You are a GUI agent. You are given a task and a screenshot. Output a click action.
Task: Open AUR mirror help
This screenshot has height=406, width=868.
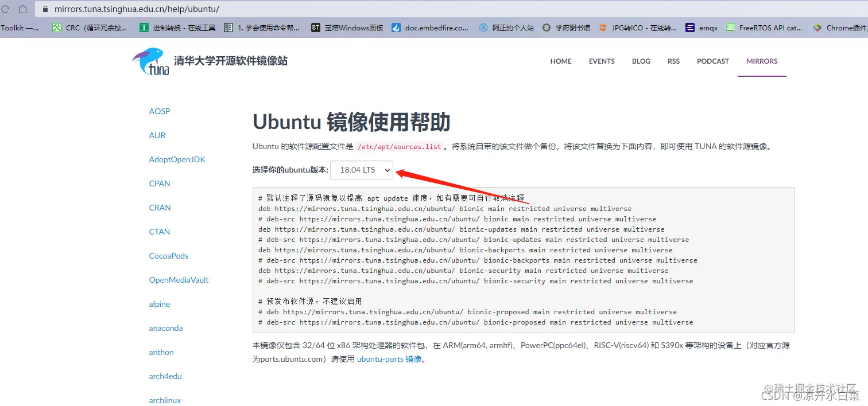[x=157, y=135]
